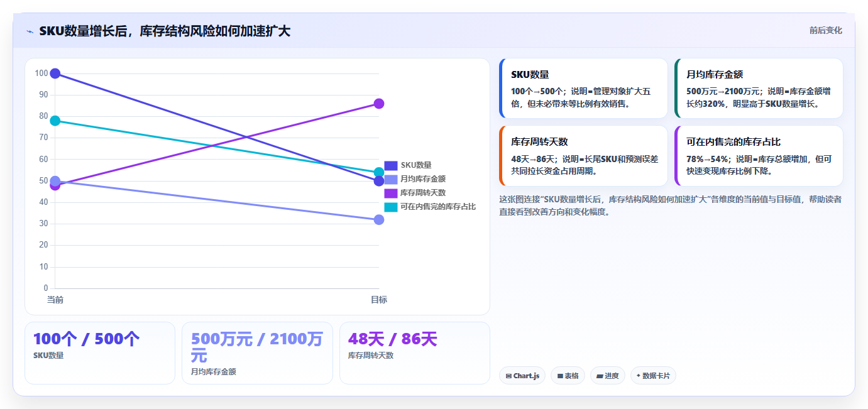Viewport: 868px width, 409px height.
Task: Click the description paragraph starting 这张图连接
Action: (x=671, y=205)
